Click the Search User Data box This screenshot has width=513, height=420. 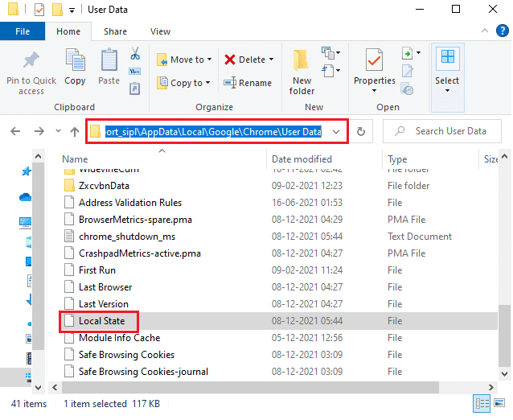pyautogui.click(x=442, y=131)
